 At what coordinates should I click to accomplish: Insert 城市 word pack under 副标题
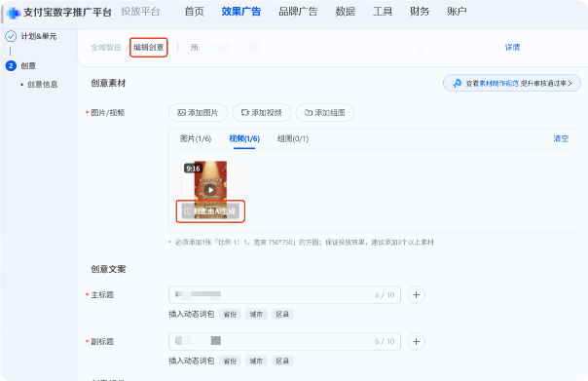click(x=256, y=362)
